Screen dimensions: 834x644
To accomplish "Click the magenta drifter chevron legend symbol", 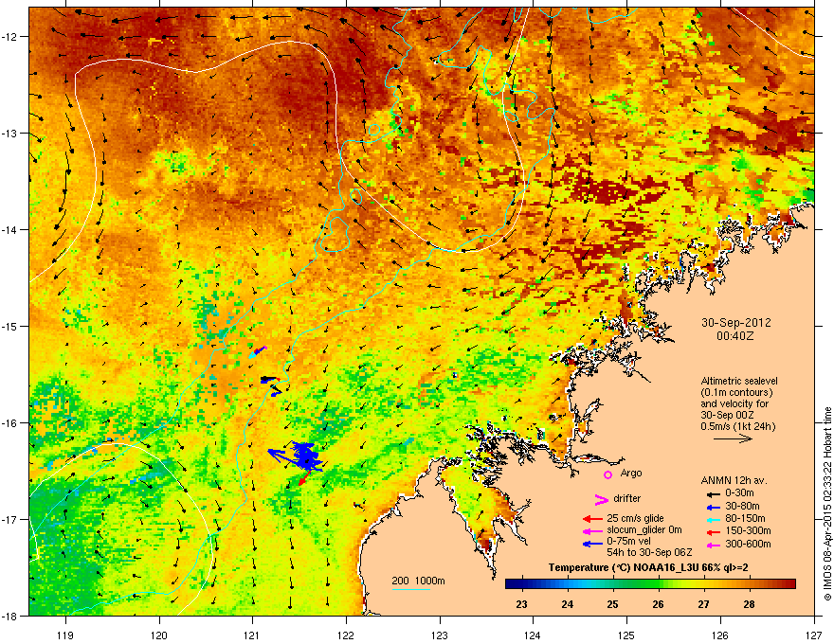I will click(601, 499).
